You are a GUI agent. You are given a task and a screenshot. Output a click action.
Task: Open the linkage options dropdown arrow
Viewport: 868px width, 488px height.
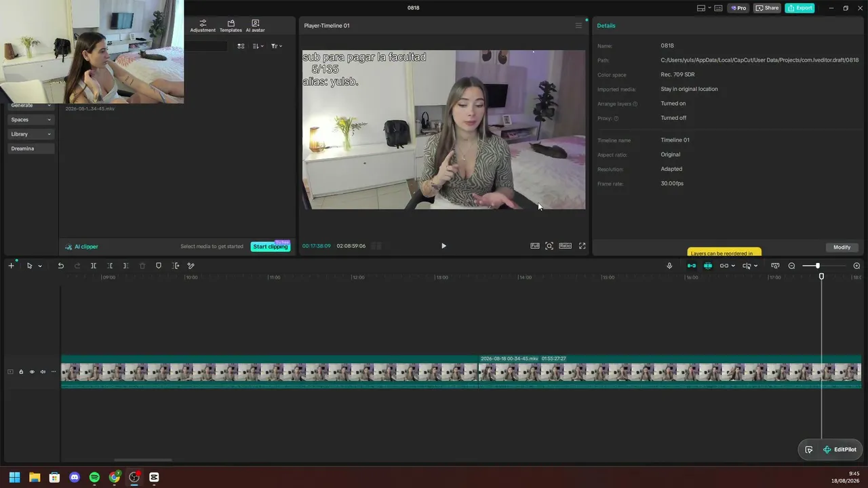733,266
